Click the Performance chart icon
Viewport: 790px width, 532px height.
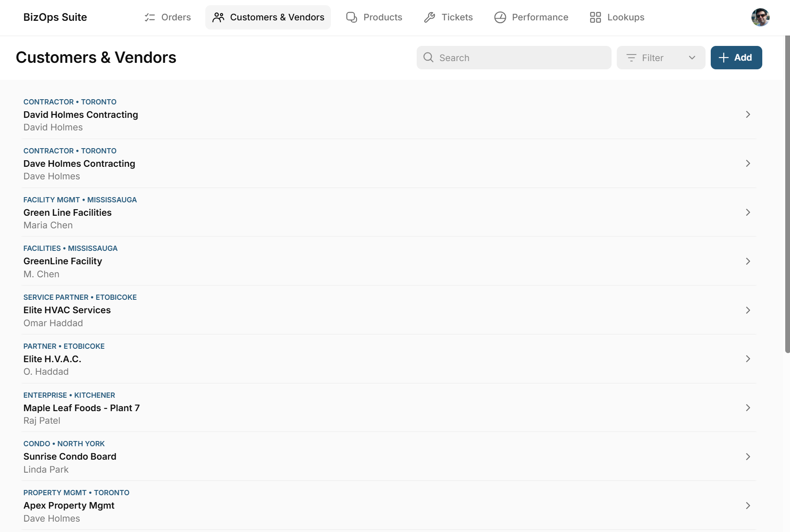click(500, 17)
